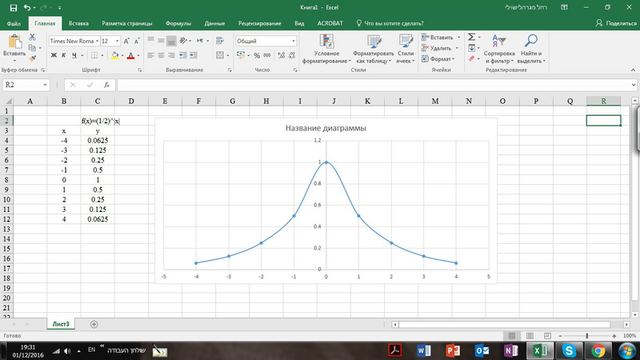The image size is (640, 360).
Task: Open Find and Select (Найти и выделить)
Action: coord(531,49)
